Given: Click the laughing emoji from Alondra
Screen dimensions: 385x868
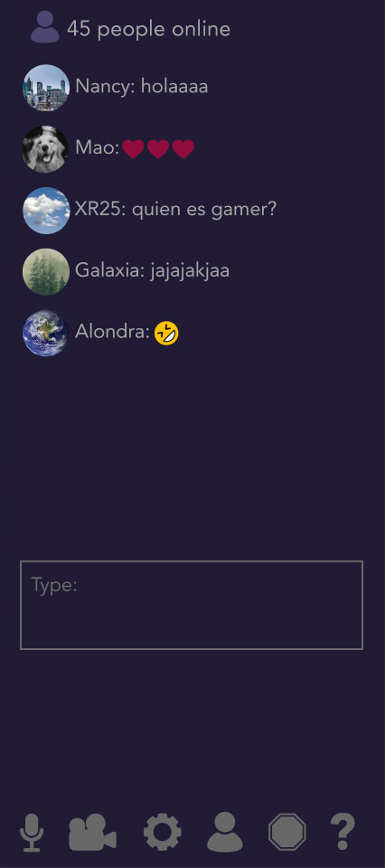Looking at the screenshot, I should (x=166, y=334).
